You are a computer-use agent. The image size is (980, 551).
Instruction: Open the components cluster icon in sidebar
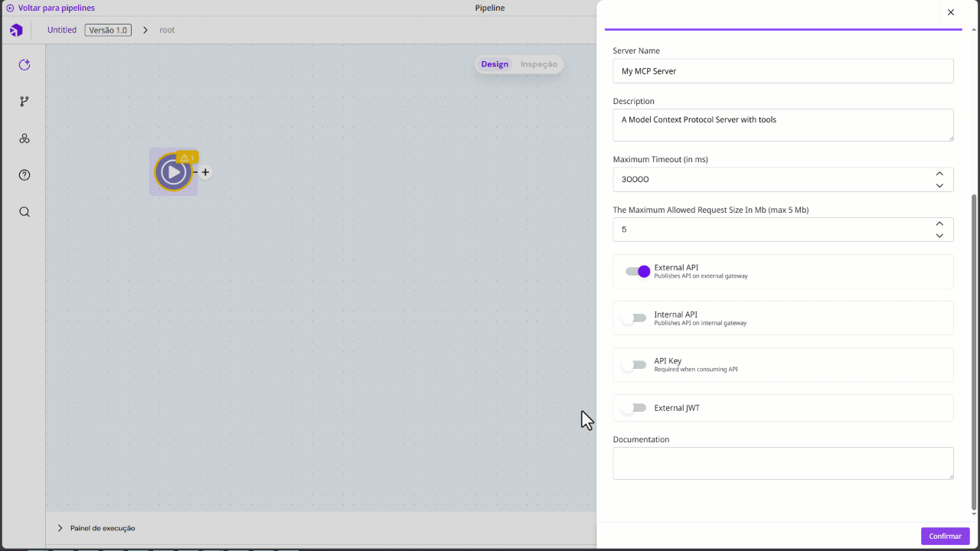point(24,139)
